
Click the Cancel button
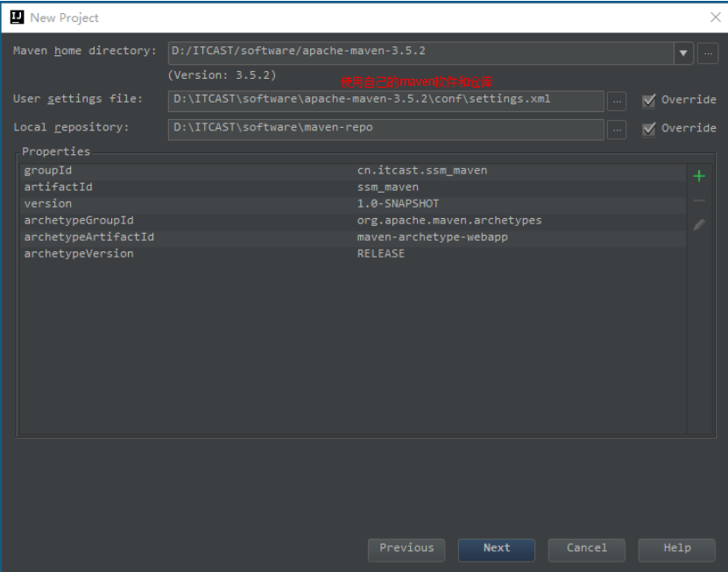pyautogui.click(x=586, y=550)
